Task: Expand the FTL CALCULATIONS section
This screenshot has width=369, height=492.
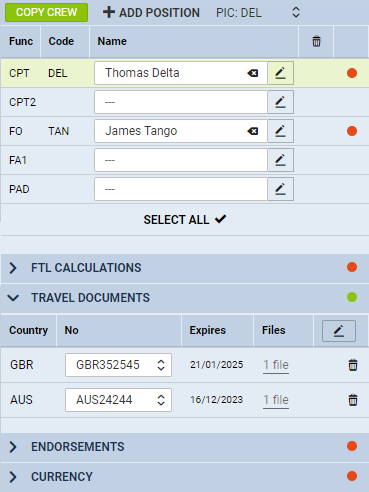Action: click(x=13, y=268)
